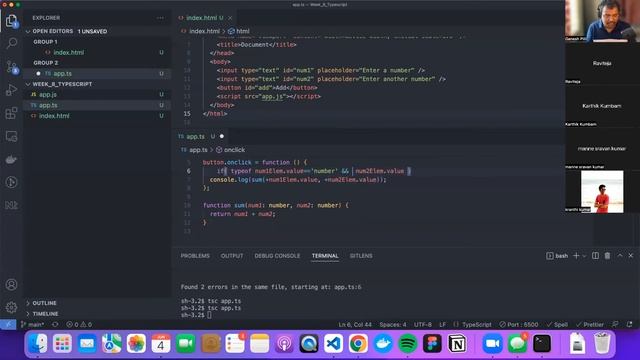This screenshot has height=360, width=640.
Task: Close the terminal panel
Action: tap(631, 256)
